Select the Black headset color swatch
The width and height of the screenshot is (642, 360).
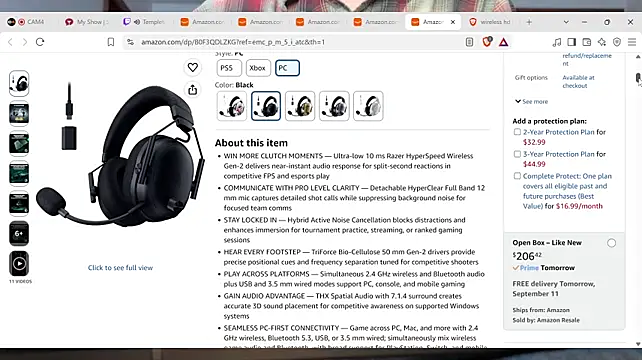(266, 106)
